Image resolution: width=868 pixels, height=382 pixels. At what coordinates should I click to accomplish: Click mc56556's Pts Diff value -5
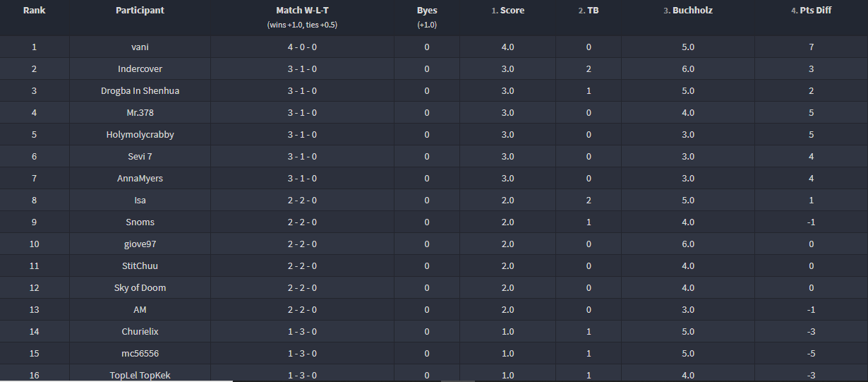click(x=812, y=354)
